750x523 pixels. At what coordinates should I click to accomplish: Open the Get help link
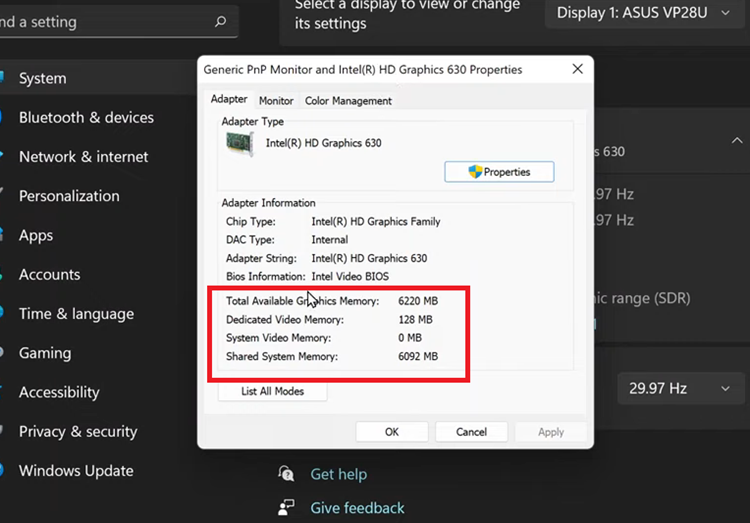click(x=339, y=474)
